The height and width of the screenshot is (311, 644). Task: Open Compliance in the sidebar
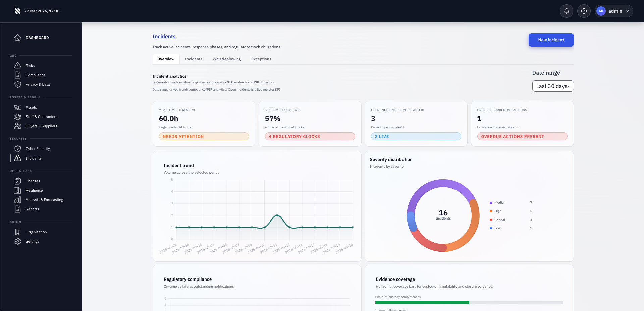click(x=36, y=75)
